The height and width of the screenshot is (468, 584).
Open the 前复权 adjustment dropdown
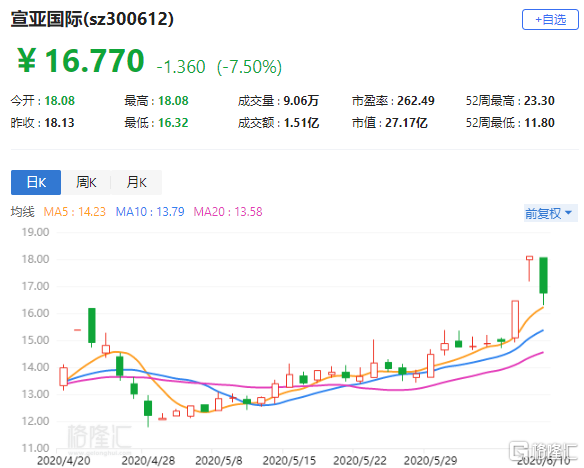550,213
